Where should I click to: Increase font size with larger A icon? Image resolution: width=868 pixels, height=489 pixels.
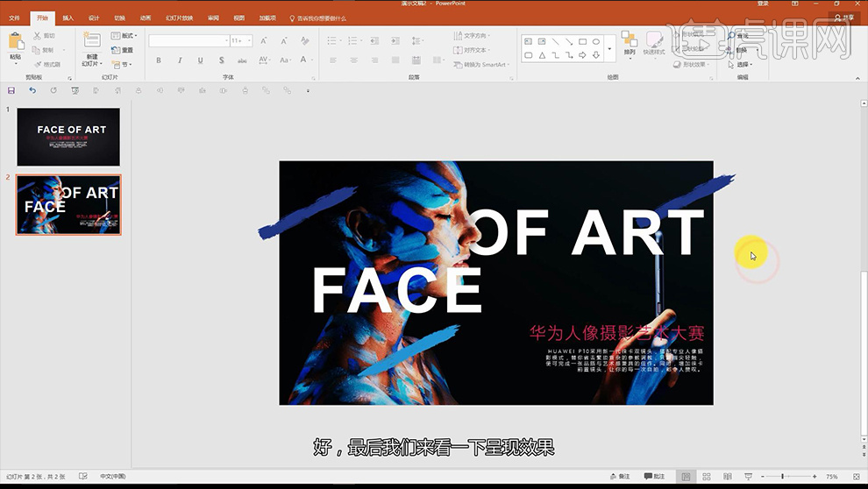tap(264, 40)
